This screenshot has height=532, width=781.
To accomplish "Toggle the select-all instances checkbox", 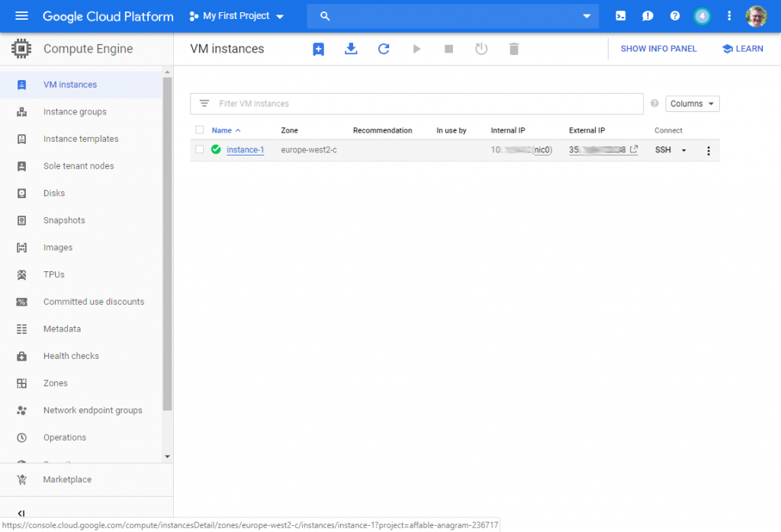I will [x=200, y=130].
